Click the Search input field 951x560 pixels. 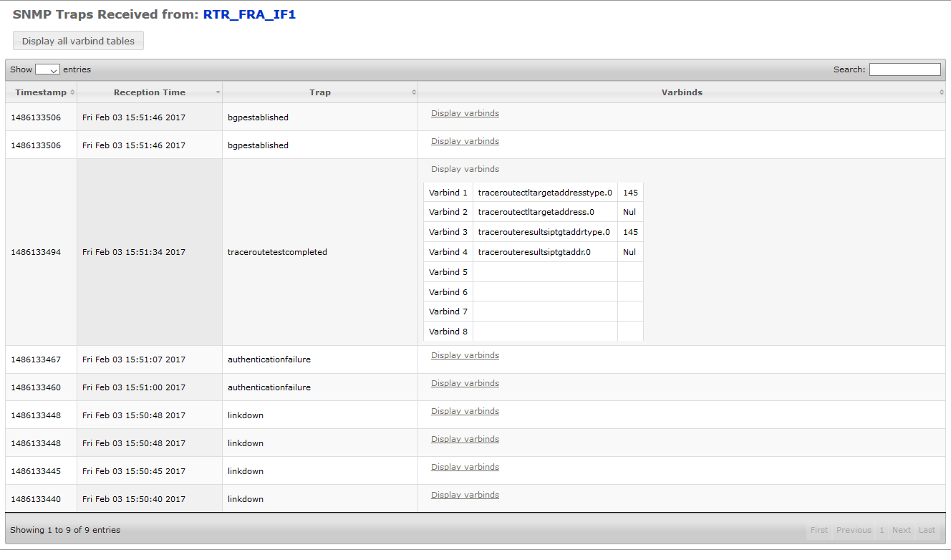coord(904,69)
